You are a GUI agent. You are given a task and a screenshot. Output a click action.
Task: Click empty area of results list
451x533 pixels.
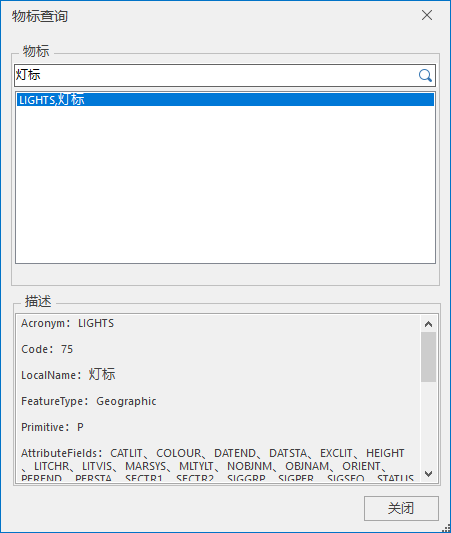click(x=225, y=184)
